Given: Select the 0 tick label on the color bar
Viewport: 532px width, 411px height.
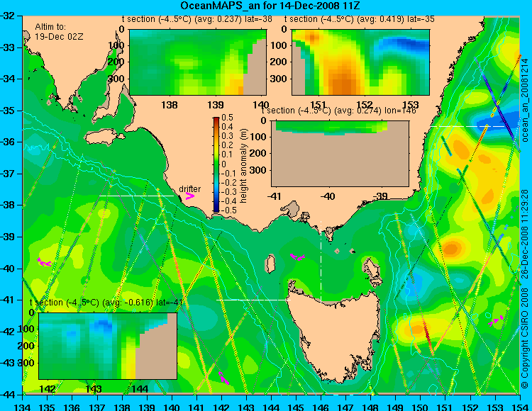Looking at the screenshot, I should (223, 164).
